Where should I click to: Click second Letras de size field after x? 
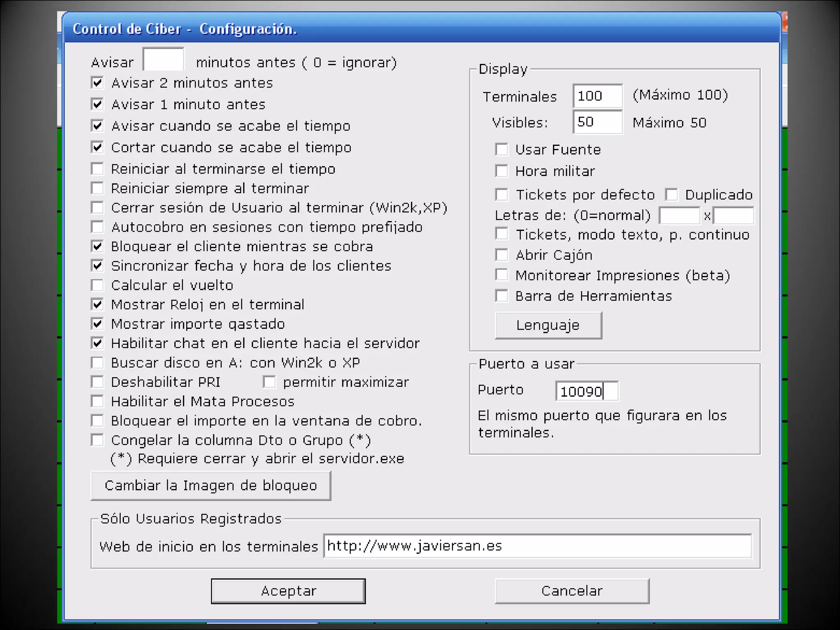(x=734, y=215)
